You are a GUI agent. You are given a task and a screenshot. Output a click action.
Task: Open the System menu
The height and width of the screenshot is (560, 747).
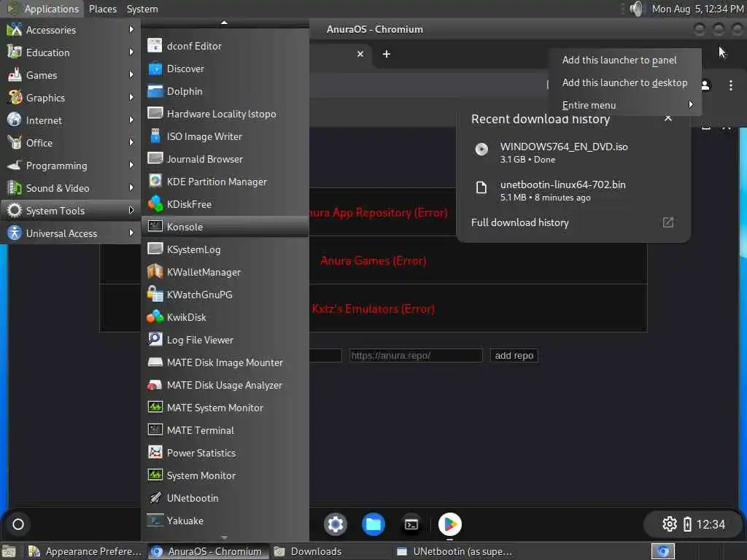[x=142, y=9]
